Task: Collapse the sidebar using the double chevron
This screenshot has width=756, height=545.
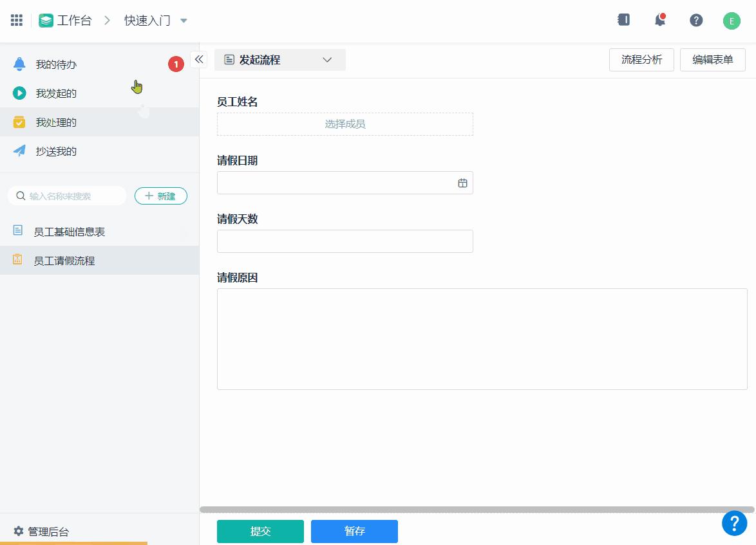Action: 199,59
